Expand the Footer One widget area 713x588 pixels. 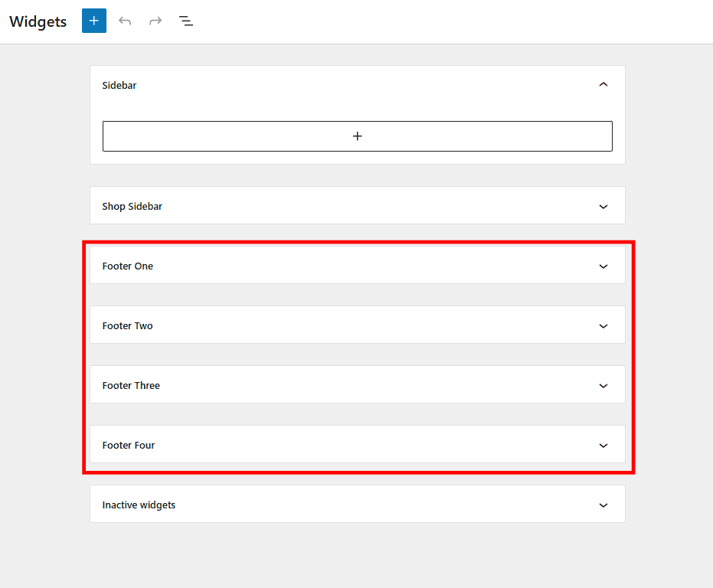(x=603, y=265)
